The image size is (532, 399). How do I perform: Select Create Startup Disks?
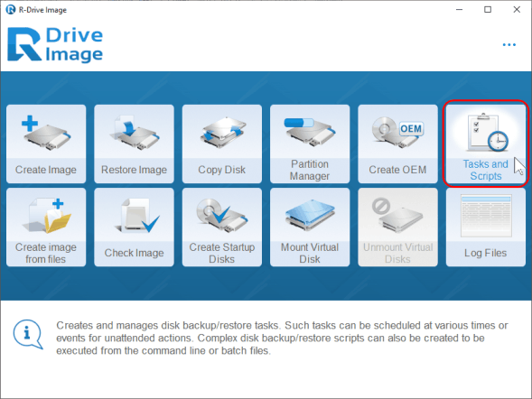pyautogui.click(x=222, y=227)
